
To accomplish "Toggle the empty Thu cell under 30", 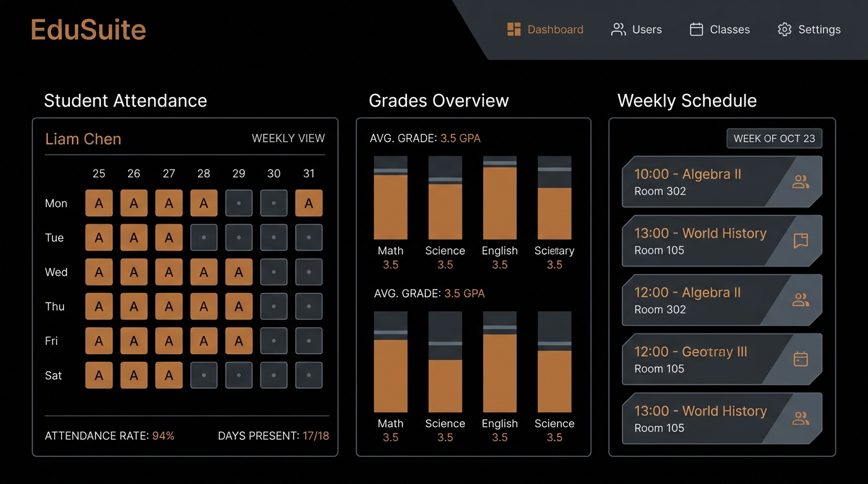I will 274,306.
